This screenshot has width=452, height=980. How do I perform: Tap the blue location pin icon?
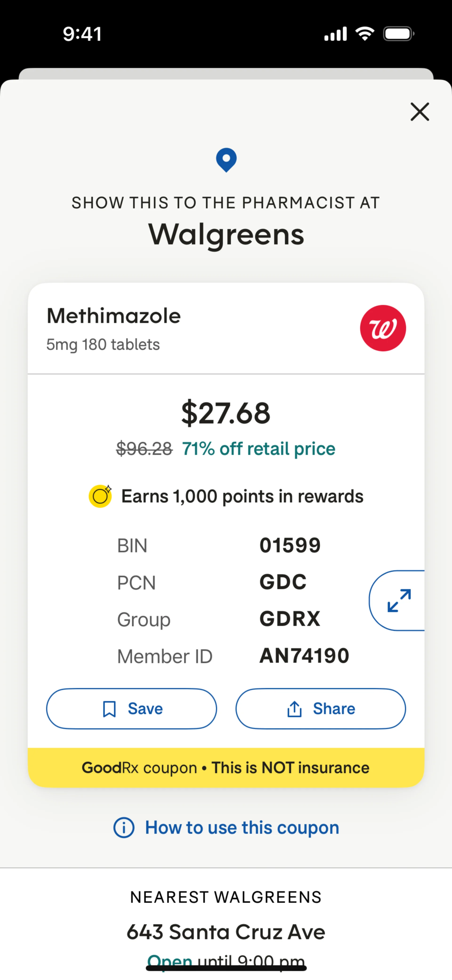(226, 160)
